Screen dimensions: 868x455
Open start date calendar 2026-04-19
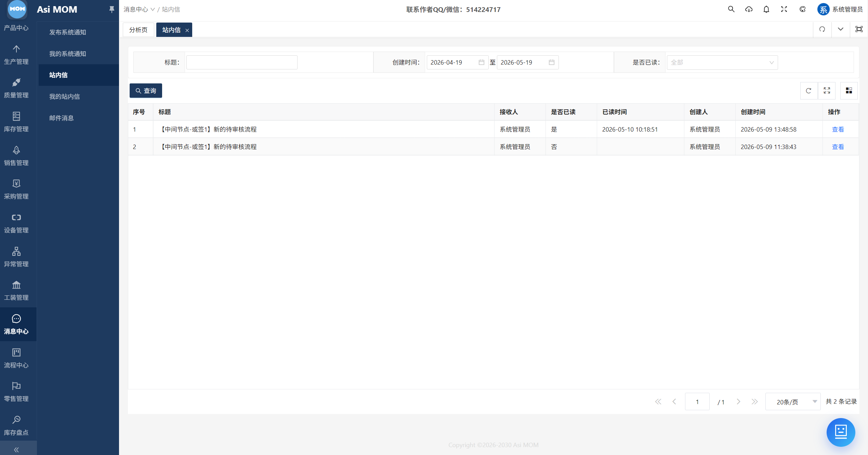pyautogui.click(x=457, y=62)
